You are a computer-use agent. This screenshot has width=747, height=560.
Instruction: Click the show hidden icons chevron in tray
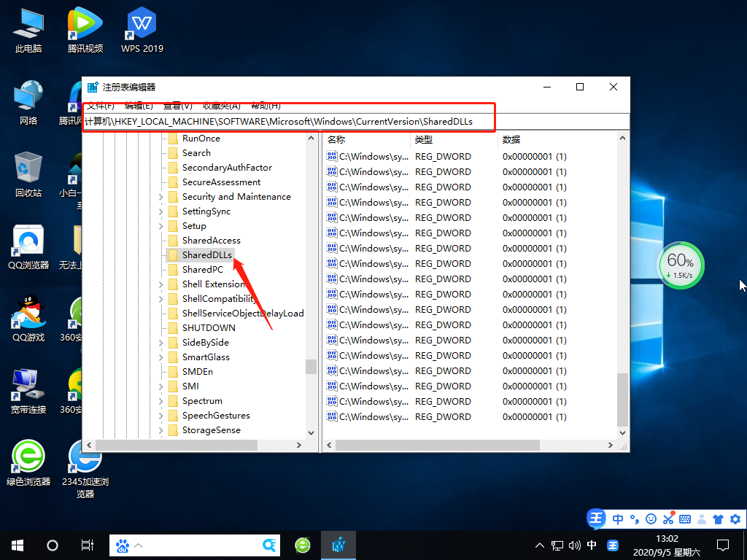(539, 545)
